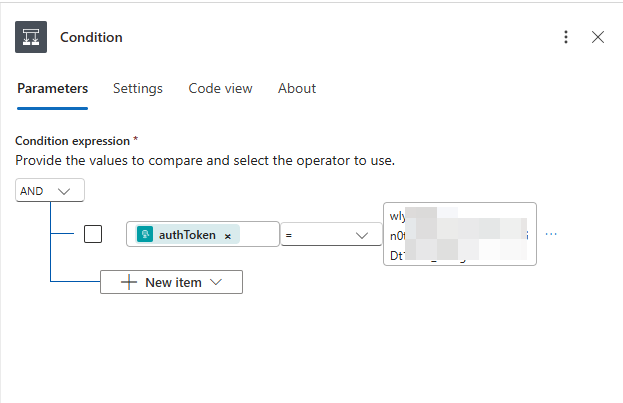This screenshot has height=403, width=623.
Task: Click empty space right of authToken token
Action: point(259,235)
